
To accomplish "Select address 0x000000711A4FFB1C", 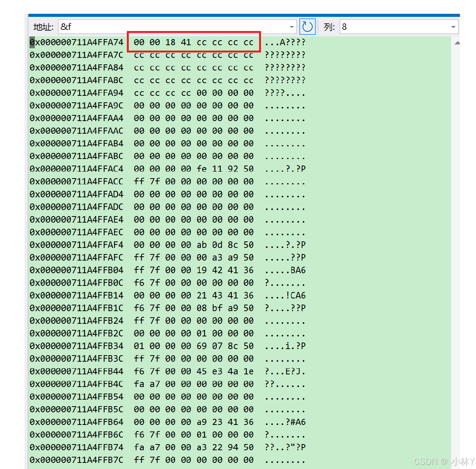I will pos(77,308).
